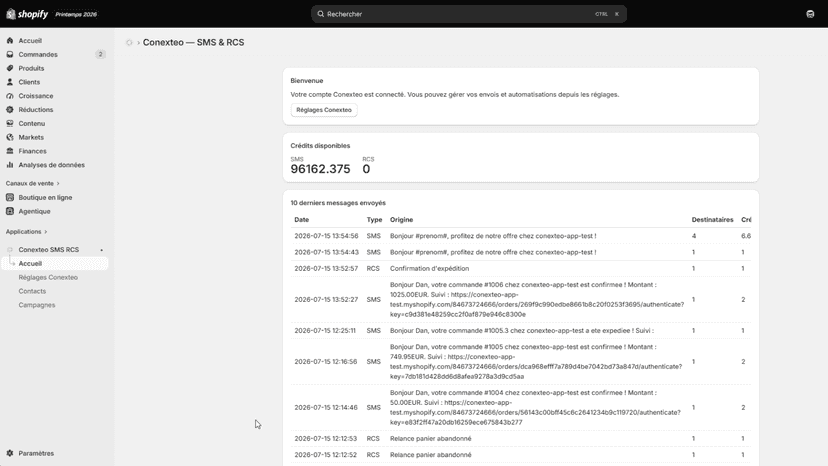
Task: Click RCS credits value 0
Action: pos(366,169)
